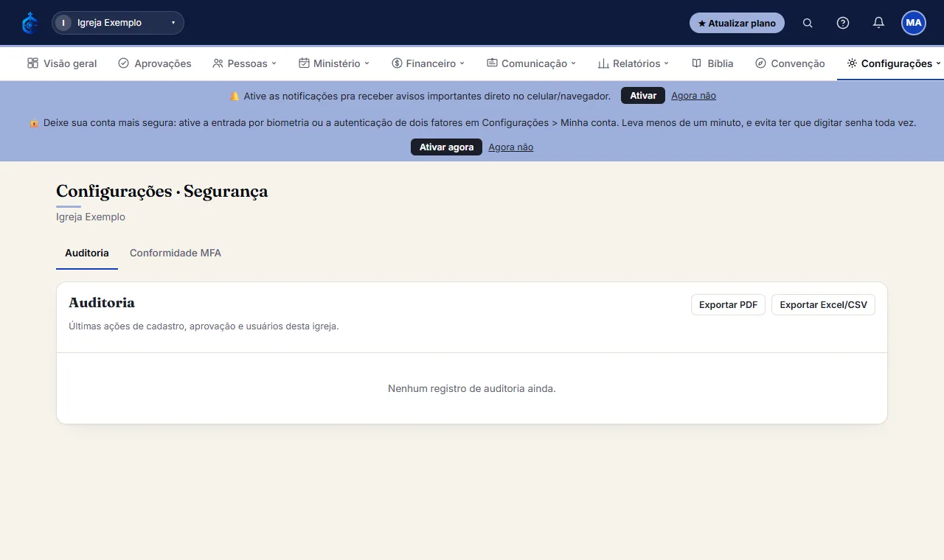Click the Configurações · Segurança page heading
Image resolution: width=944 pixels, height=560 pixels.
tap(162, 192)
